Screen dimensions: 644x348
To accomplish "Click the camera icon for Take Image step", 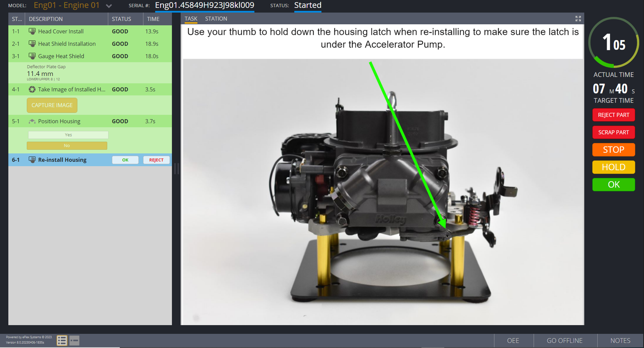I will point(32,89).
